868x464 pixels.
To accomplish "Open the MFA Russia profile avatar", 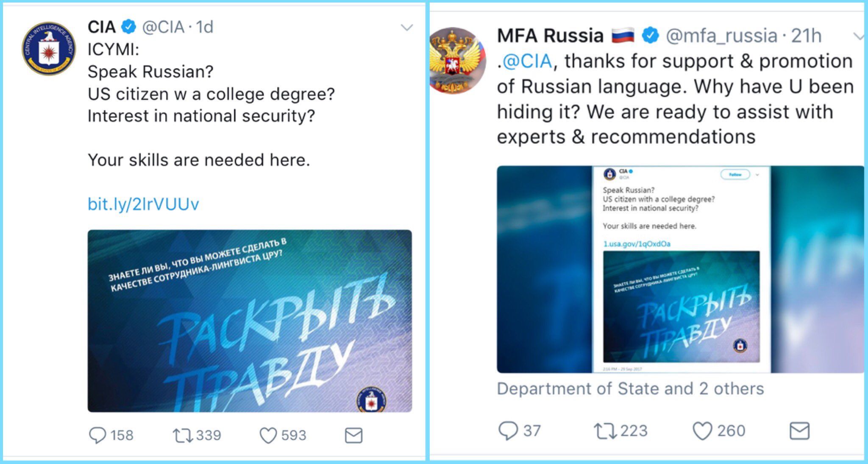I will tap(458, 60).
